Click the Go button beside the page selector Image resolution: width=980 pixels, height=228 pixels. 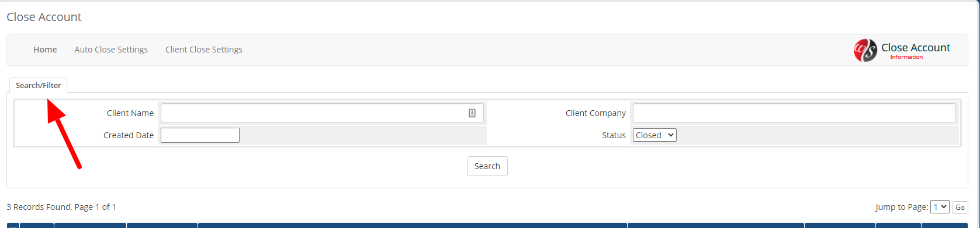coord(960,207)
